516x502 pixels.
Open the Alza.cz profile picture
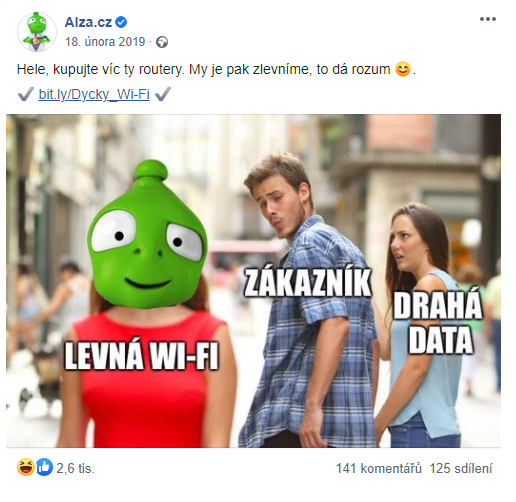[x=37, y=32]
